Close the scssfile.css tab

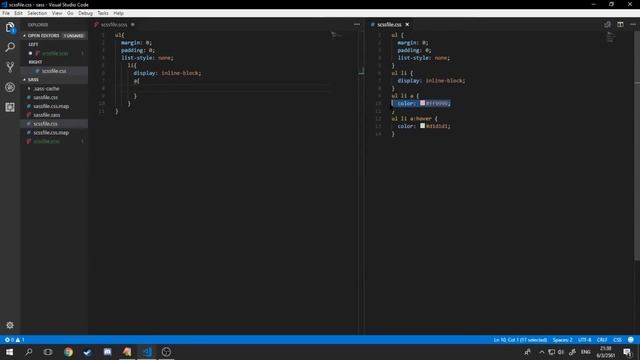(x=407, y=24)
